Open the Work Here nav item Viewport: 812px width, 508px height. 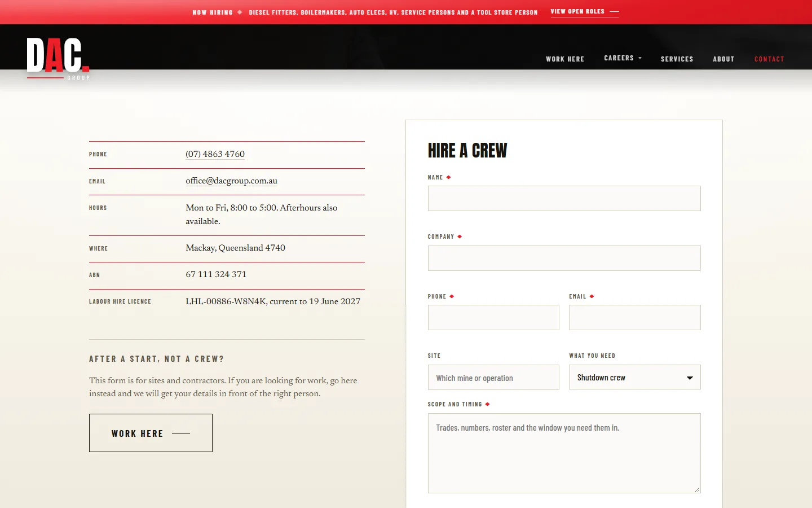tap(565, 59)
